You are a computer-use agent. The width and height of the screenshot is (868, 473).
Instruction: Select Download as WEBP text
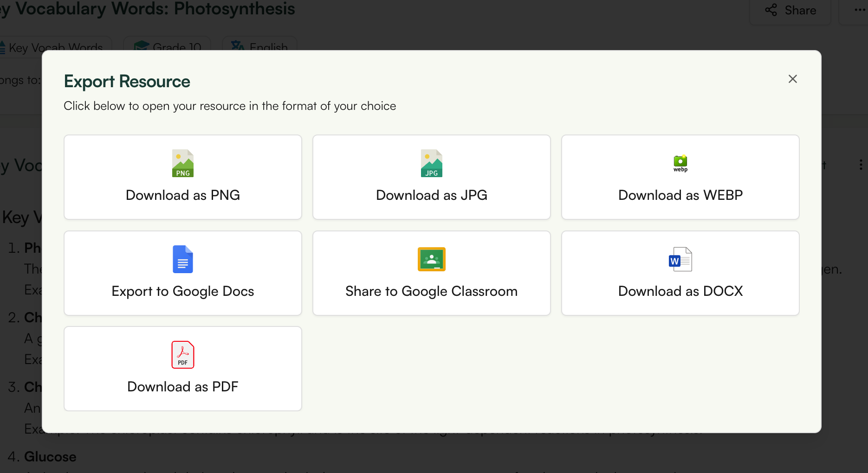click(680, 195)
